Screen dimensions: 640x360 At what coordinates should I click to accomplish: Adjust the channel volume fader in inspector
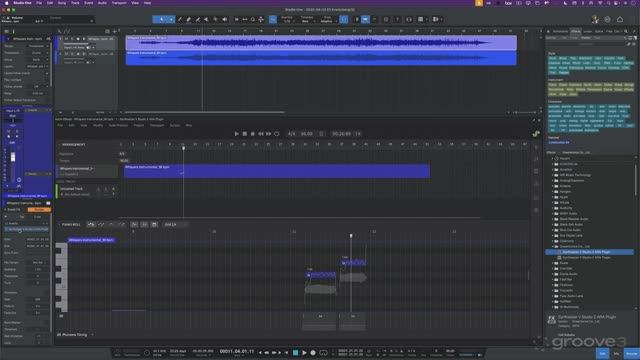tap(13, 157)
